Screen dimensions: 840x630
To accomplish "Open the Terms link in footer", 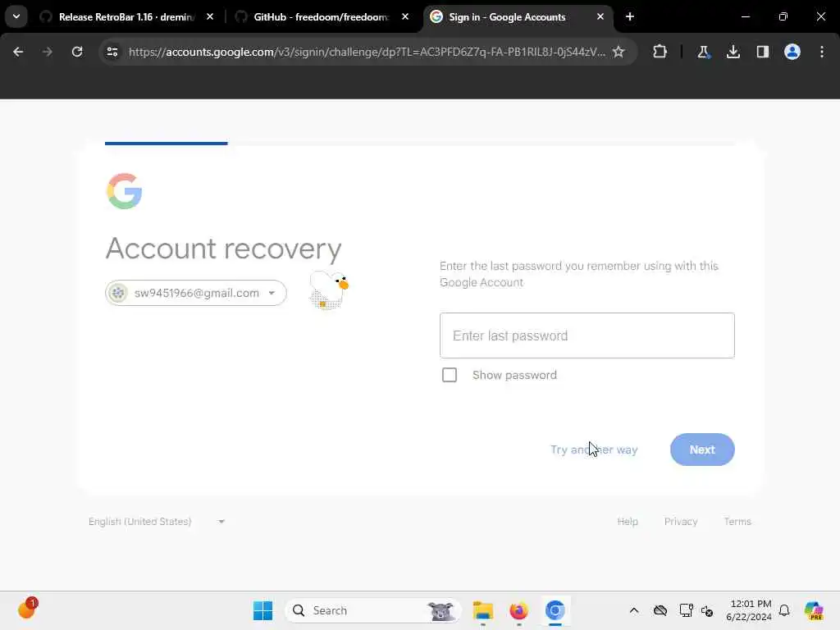I will point(737,521).
